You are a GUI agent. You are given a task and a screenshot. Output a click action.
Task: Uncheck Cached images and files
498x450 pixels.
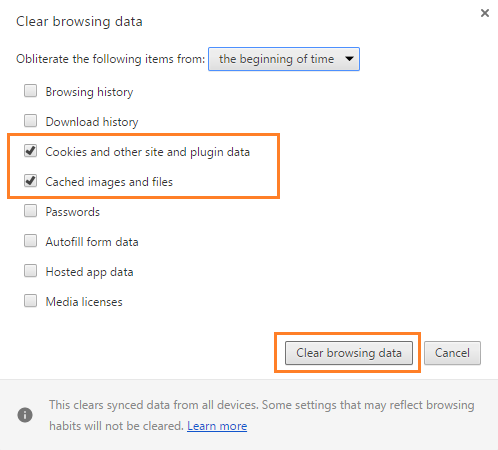30,181
